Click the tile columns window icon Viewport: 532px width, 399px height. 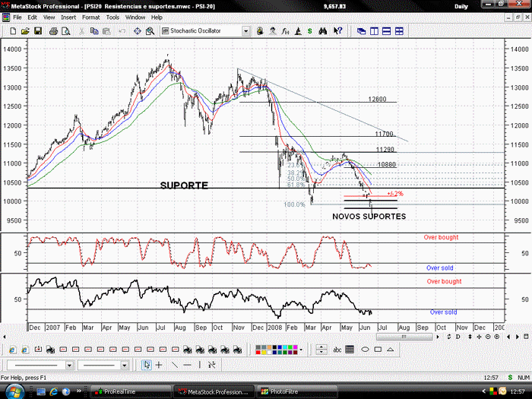click(374, 31)
